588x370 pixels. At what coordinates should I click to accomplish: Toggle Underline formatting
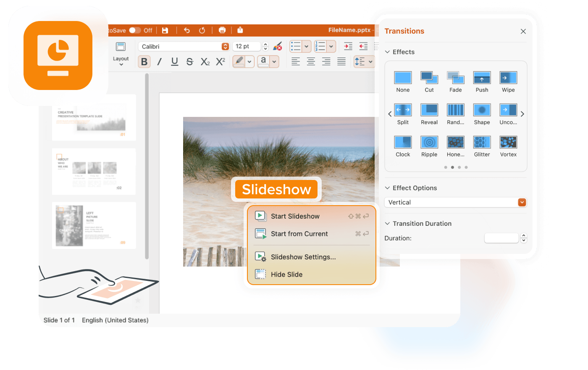pyautogui.click(x=175, y=62)
